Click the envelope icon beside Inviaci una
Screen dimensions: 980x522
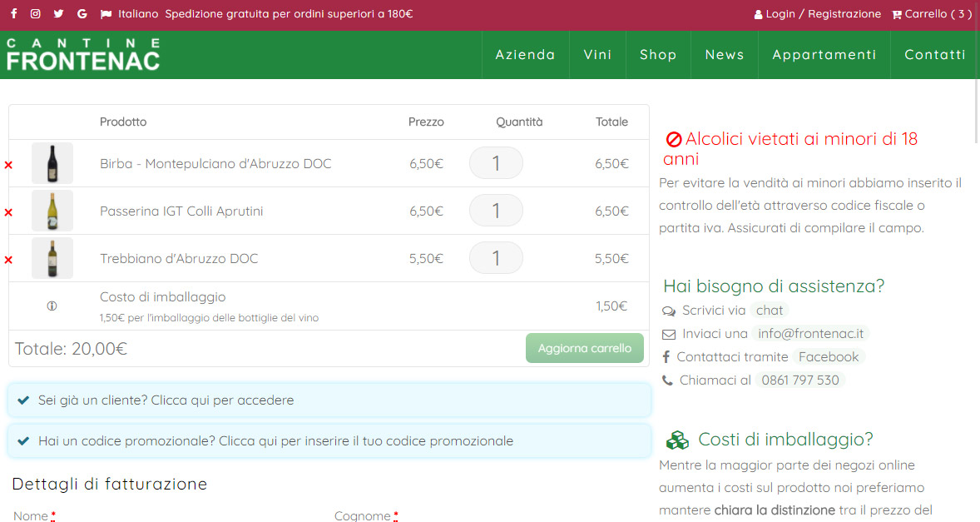[669, 335]
